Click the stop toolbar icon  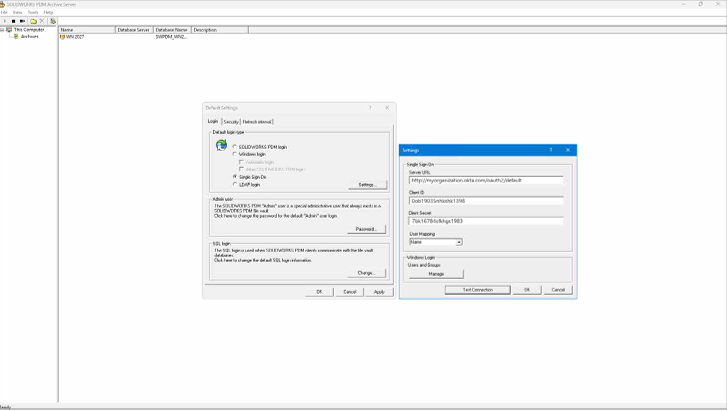click(x=13, y=21)
